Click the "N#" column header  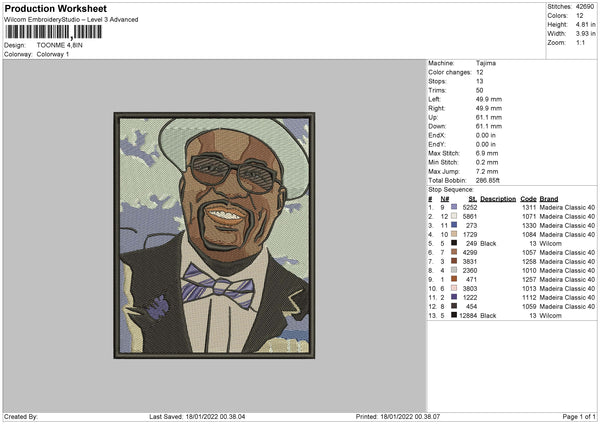[444, 199]
